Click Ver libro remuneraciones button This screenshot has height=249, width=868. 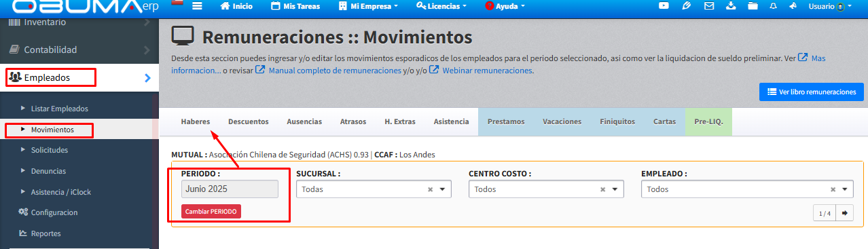pos(812,92)
